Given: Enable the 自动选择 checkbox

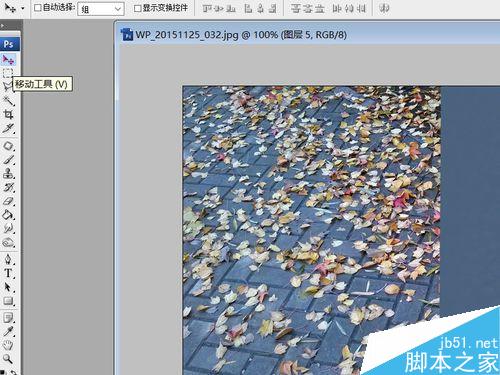Looking at the screenshot, I should (38, 8).
